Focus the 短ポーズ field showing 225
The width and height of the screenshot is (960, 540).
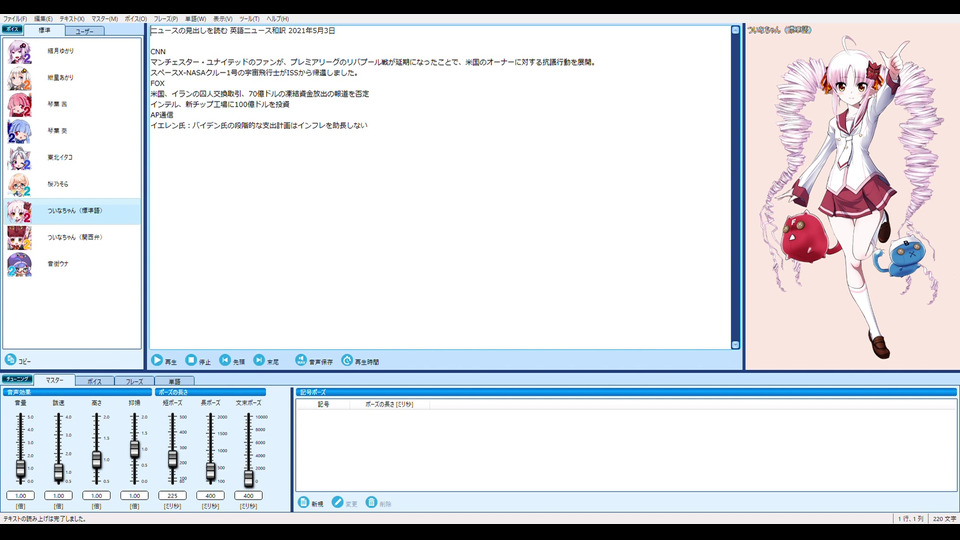172,495
